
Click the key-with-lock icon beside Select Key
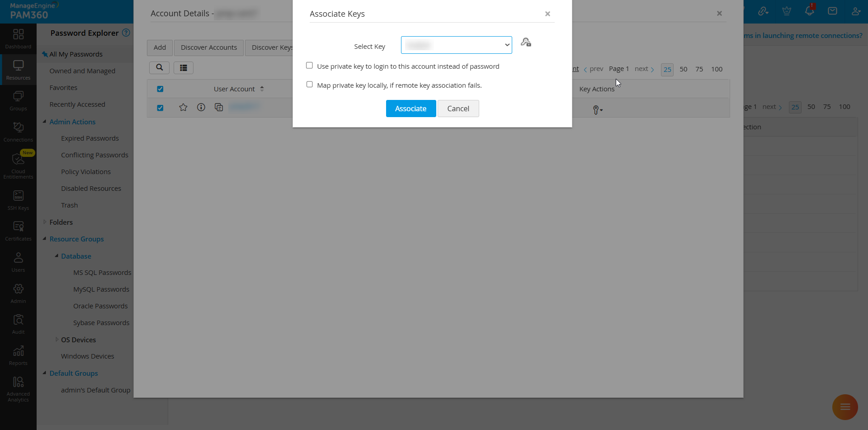tap(526, 42)
